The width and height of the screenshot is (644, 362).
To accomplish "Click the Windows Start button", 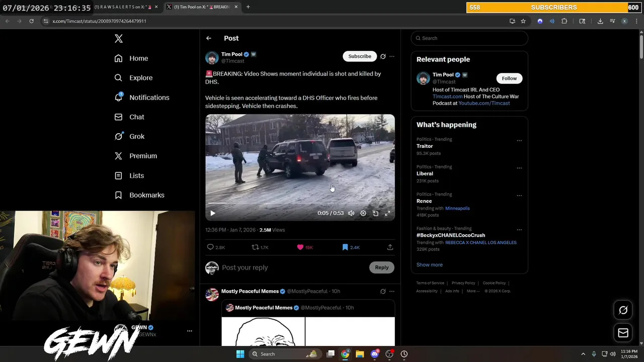I will [240, 354].
